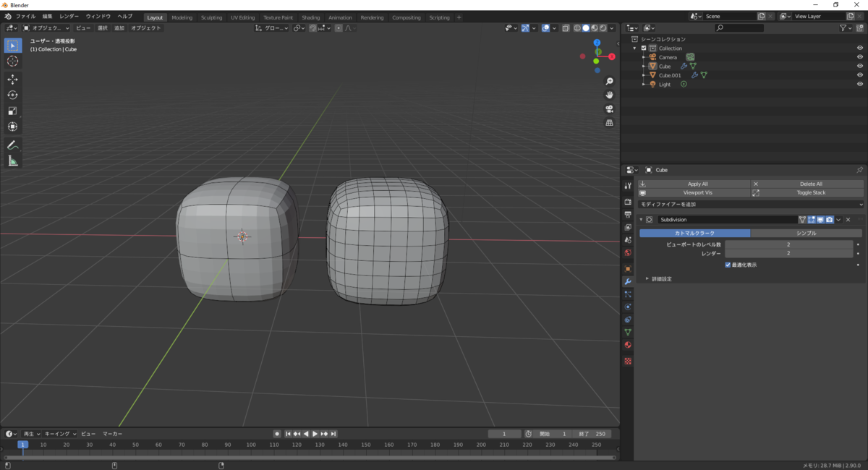This screenshot has height=470, width=868.
Task: Click the Apply All button
Action: [x=697, y=184]
